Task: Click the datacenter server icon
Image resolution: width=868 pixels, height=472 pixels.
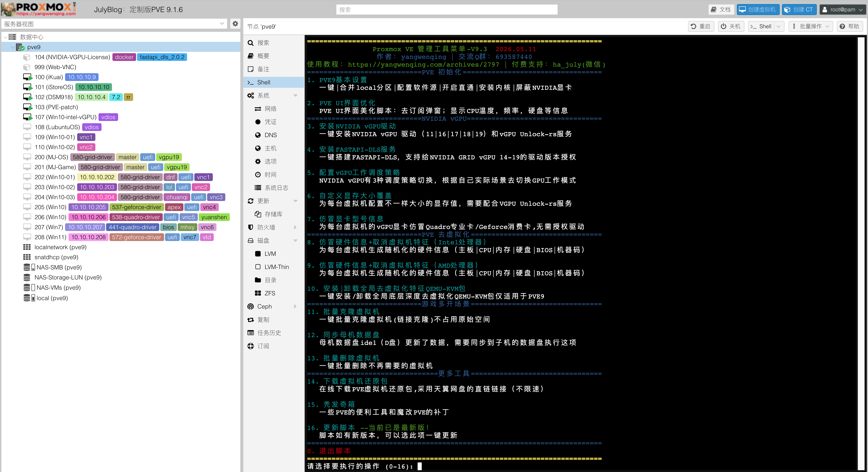Action: point(13,37)
